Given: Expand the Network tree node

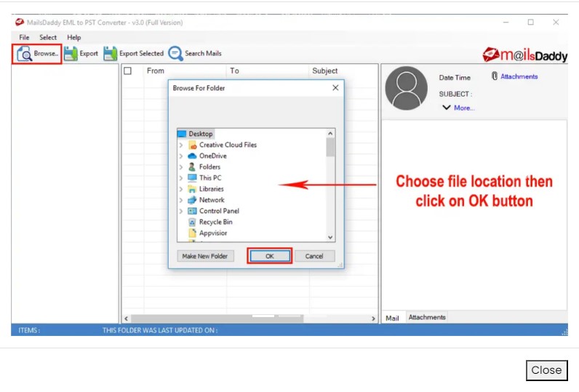Looking at the screenshot, I should (x=181, y=200).
